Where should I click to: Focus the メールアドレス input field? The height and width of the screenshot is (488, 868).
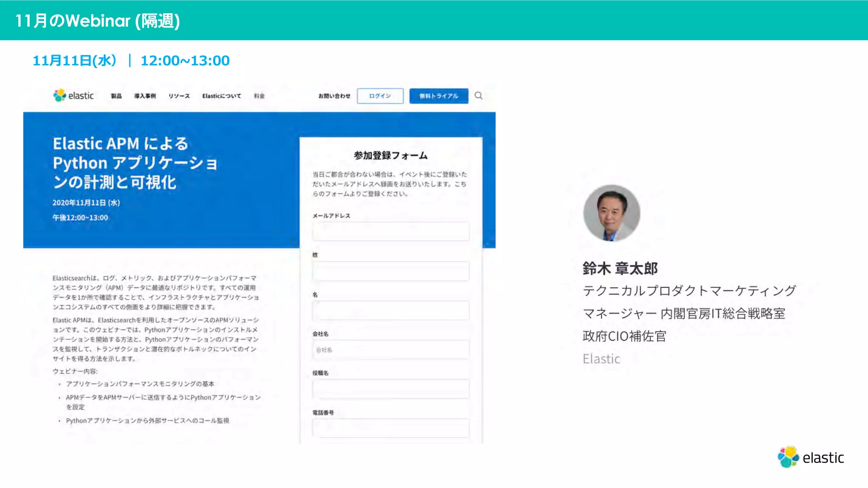(x=391, y=231)
